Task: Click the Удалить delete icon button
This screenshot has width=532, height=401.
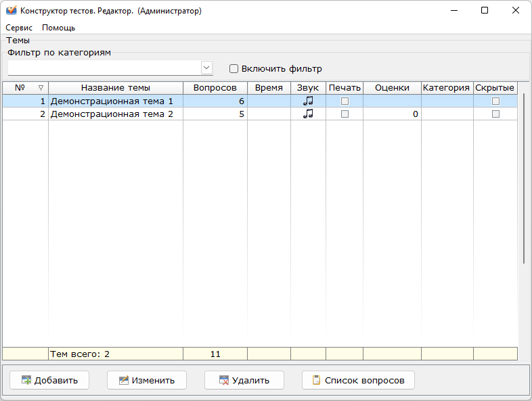Action: click(244, 380)
